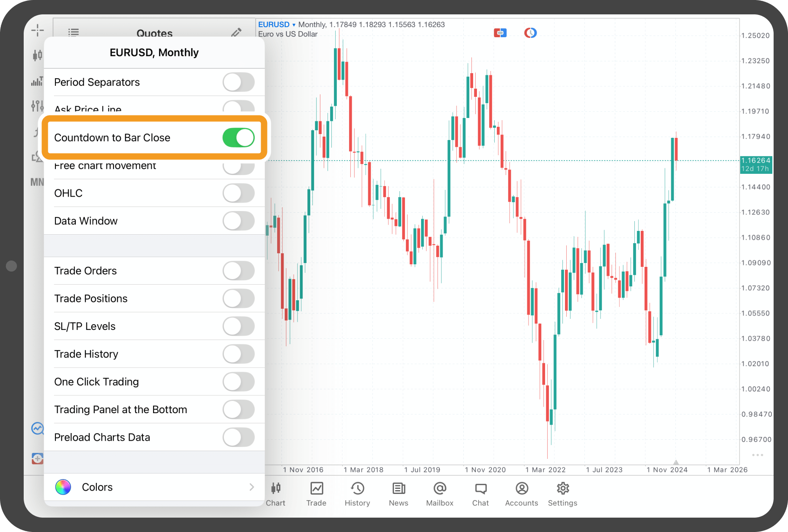Click the pencil edit icon beside Quotes

pyautogui.click(x=236, y=33)
